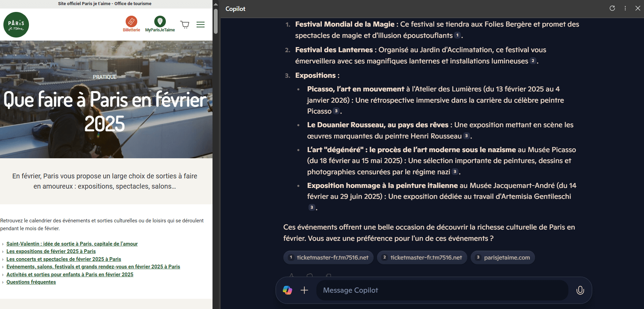The width and height of the screenshot is (644, 309).
Task: Click 'Que faire à Paris en février 2025' heading
Action: [105, 112]
